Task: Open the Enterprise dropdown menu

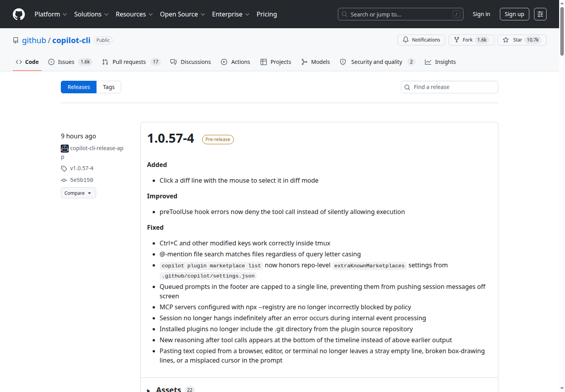Action: [x=231, y=14]
